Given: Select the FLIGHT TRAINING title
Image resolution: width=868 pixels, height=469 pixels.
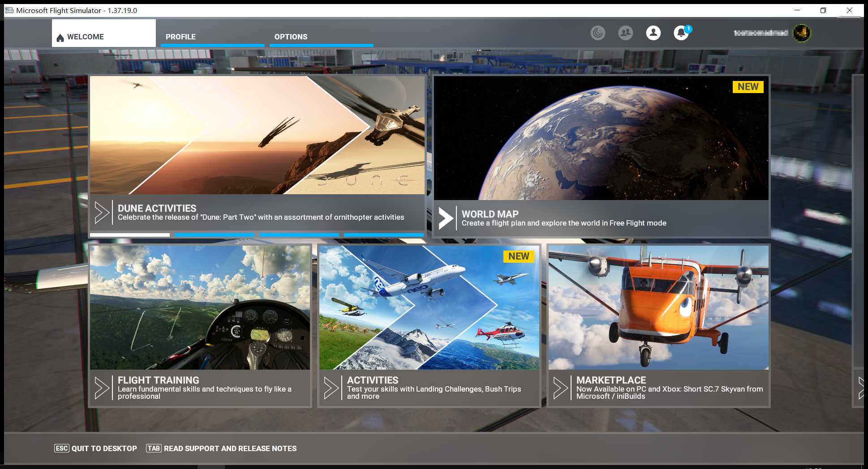Looking at the screenshot, I should coord(159,380).
